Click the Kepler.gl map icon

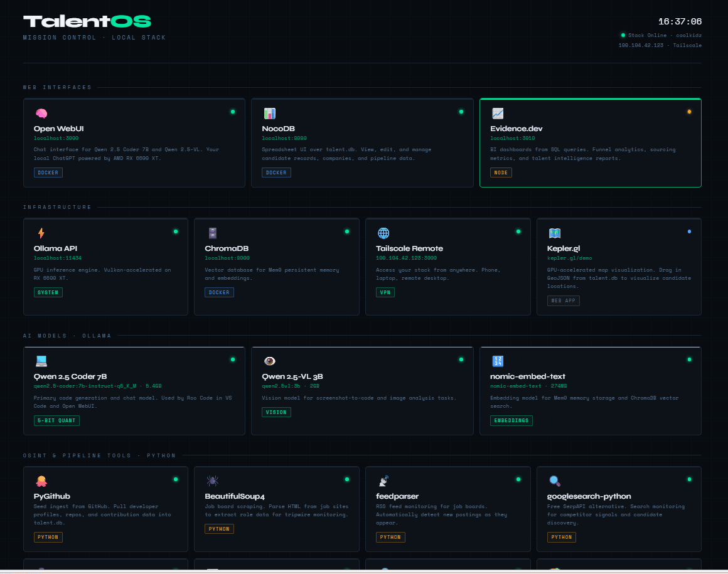point(555,233)
